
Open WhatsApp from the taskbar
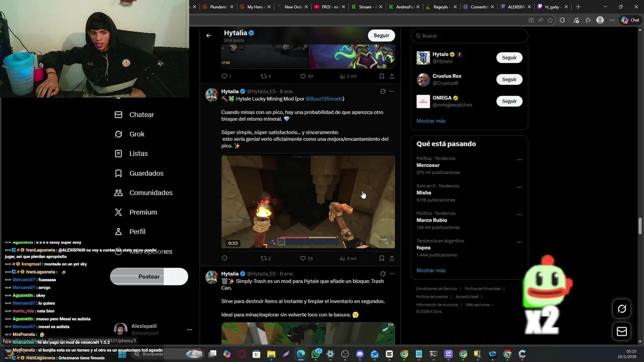316,354
